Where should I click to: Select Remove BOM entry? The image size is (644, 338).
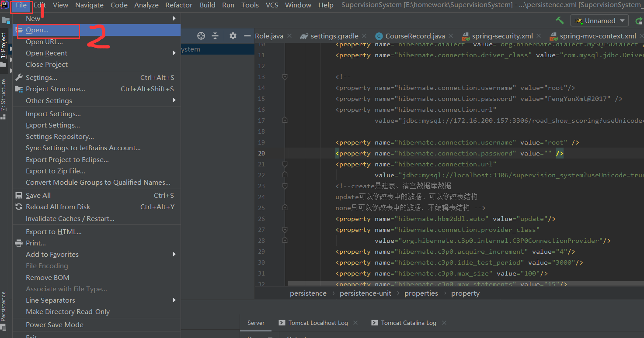click(x=97, y=277)
